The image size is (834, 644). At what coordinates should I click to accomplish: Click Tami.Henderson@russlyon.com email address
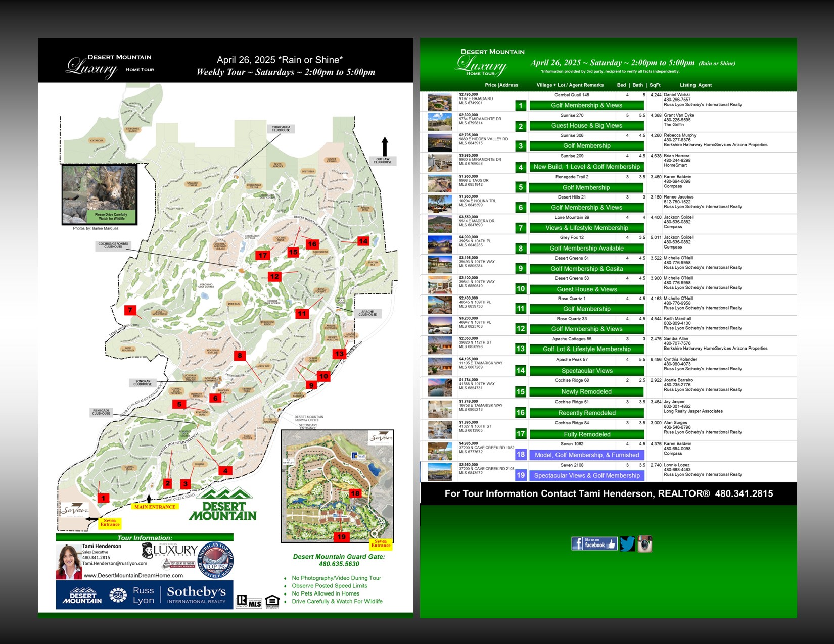pos(115,563)
